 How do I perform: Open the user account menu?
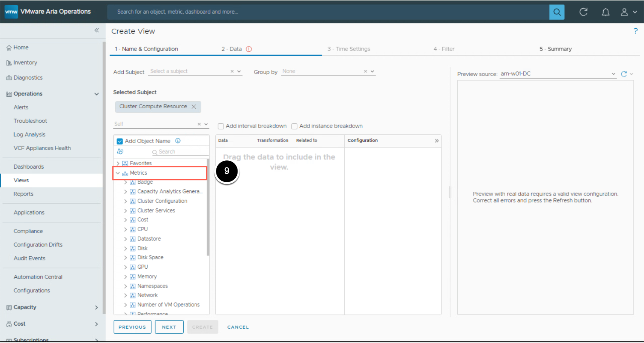click(629, 12)
